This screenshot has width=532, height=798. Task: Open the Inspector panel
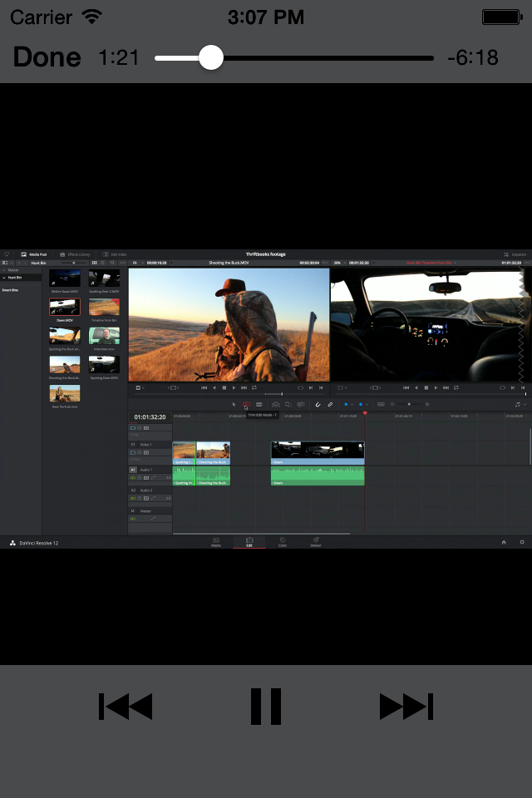pyautogui.click(x=515, y=254)
